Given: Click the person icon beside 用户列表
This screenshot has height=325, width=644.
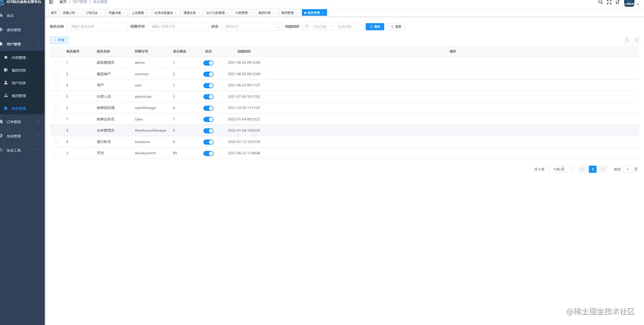Looking at the screenshot, I should click(6, 83).
